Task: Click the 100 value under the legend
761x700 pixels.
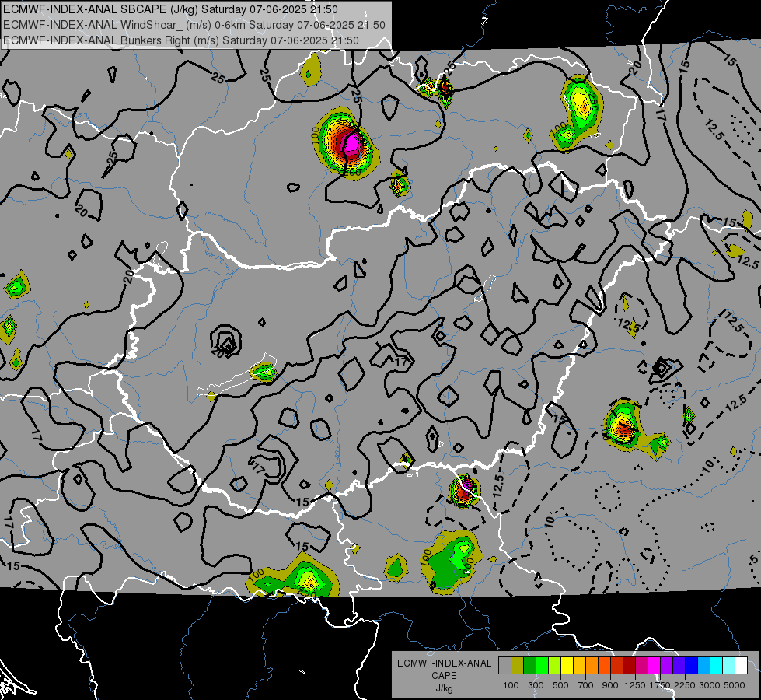Action: tap(511, 685)
